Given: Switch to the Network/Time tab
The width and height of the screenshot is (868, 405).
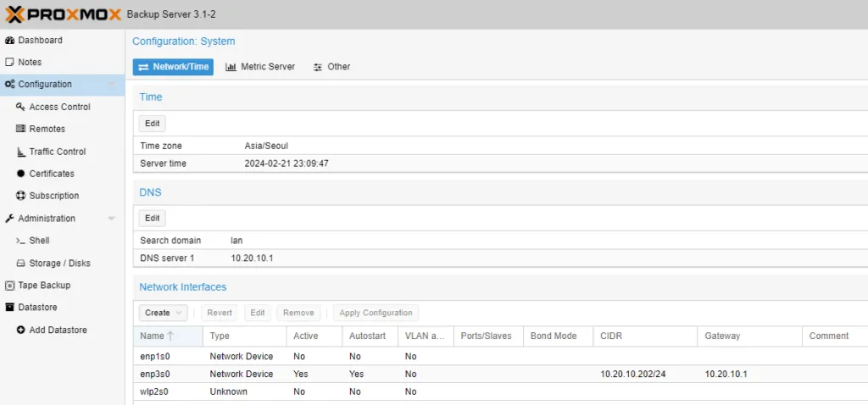Looking at the screenshot, I should pyautogui.click(x=173, y=67).
